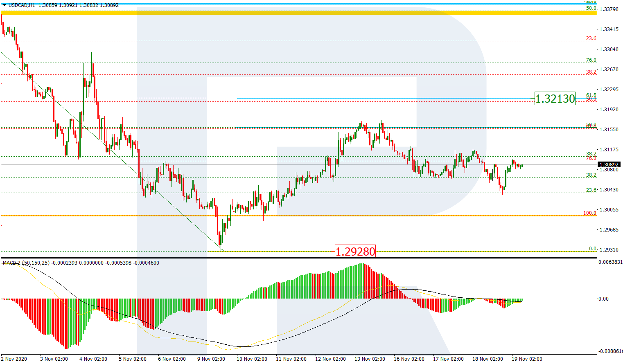Select the red 23.6 Fibonacci label near 1.33415
This screenshot has width=623, height=364.
click(x=591, y=38)
